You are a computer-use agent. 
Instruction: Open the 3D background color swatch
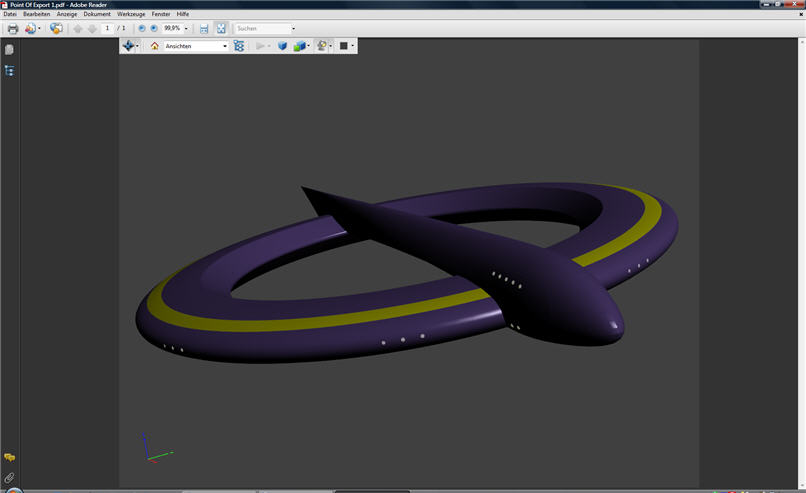coord(343,46)
